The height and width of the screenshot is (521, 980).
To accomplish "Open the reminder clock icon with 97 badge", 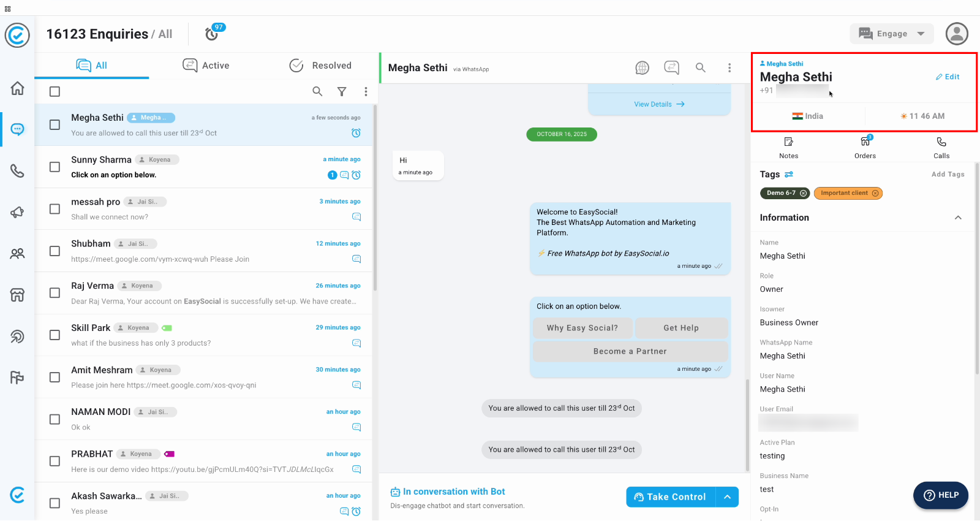I will pyautogui.click(x=212, y=34).
